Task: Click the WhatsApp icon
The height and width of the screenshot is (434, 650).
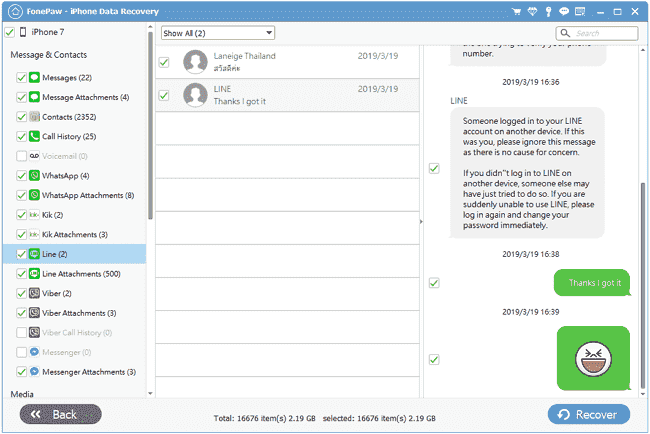Action: pos(34,176)
